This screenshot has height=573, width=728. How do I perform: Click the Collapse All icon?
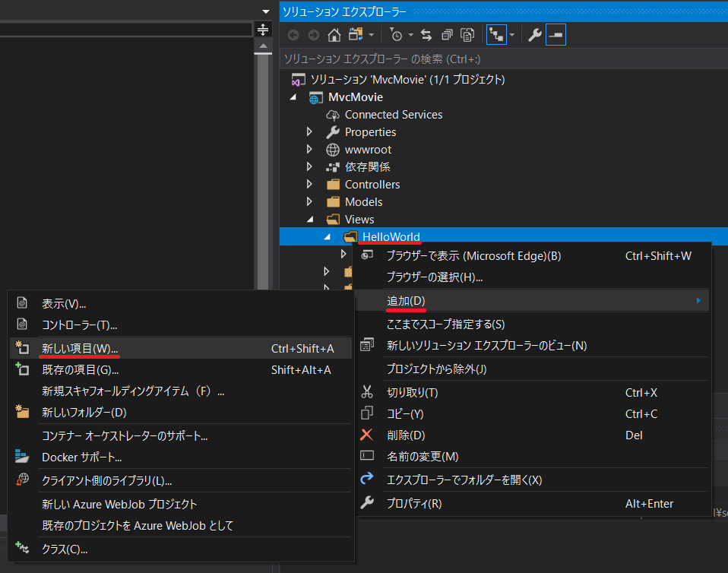pyautogui.click(x=447, y=35)
